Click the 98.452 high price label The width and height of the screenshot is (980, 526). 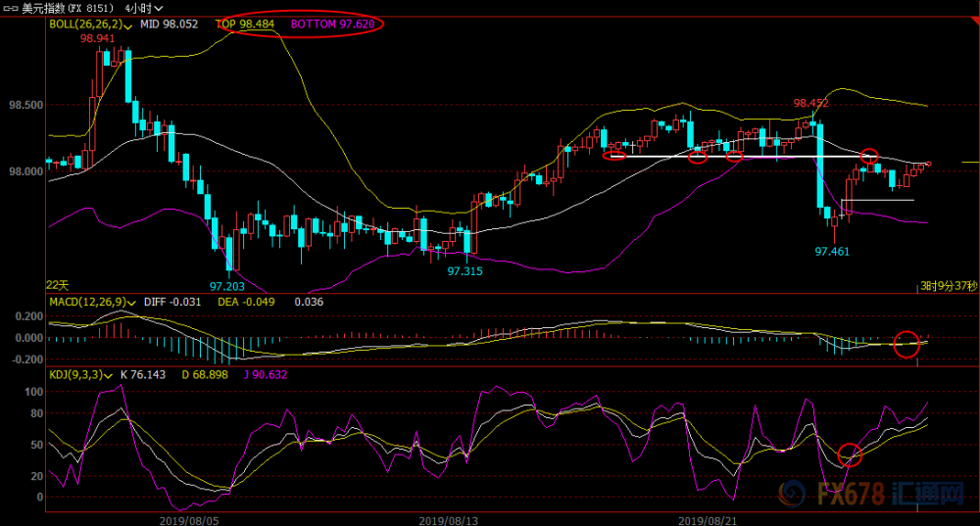coord(811,103)
